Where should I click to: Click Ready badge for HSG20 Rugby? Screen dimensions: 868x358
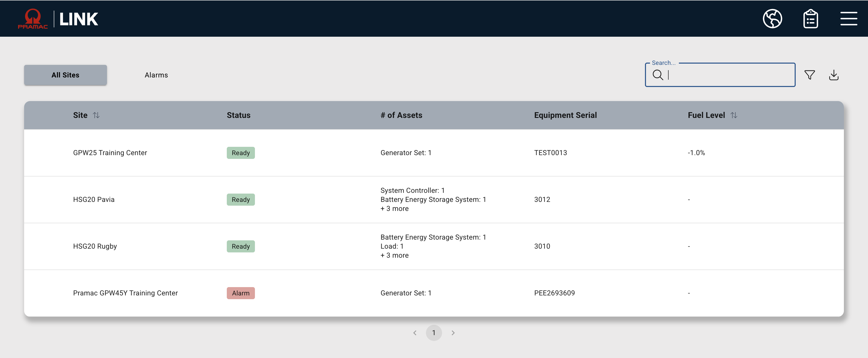241,246
